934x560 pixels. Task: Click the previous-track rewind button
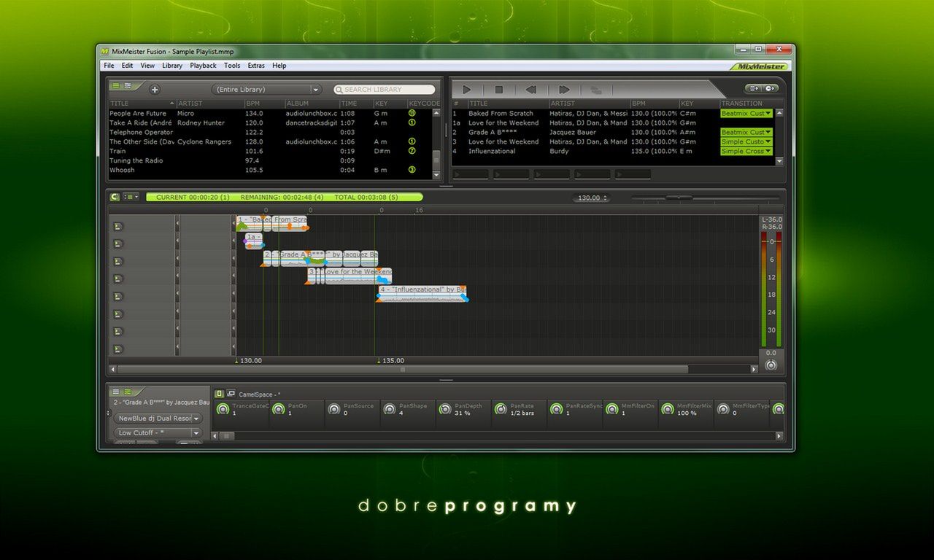tap(531, 90)
